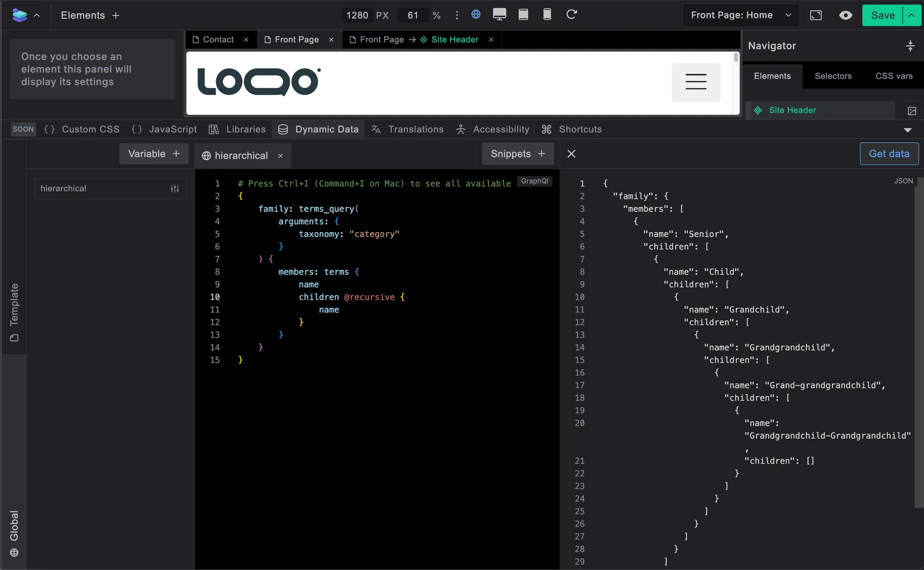Click the globe icon in top toolbar

[476, 14]
